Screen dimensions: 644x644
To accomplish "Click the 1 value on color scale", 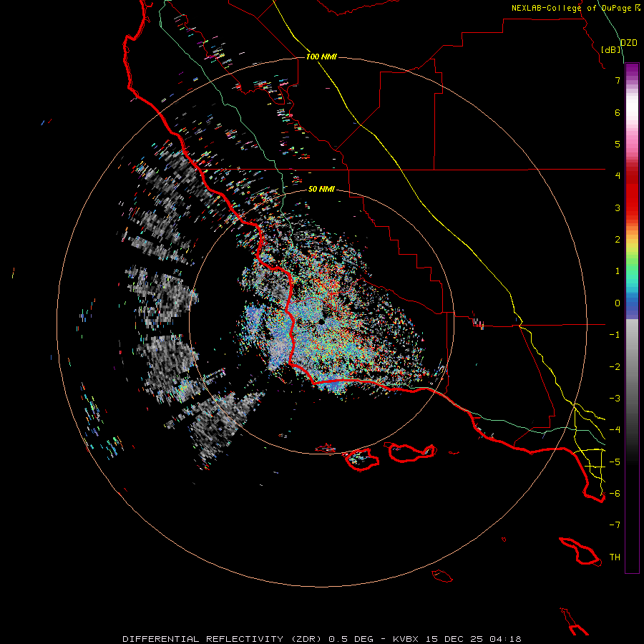I will click(618, 271).
